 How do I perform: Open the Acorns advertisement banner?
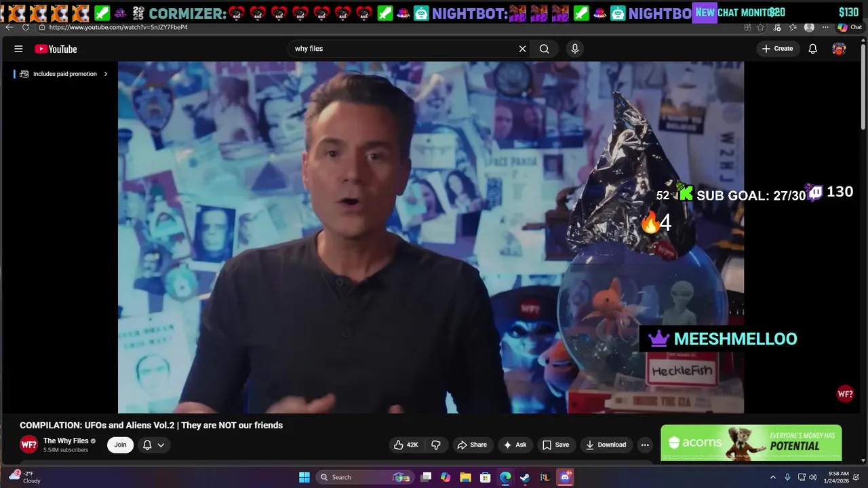coord(751,443)
